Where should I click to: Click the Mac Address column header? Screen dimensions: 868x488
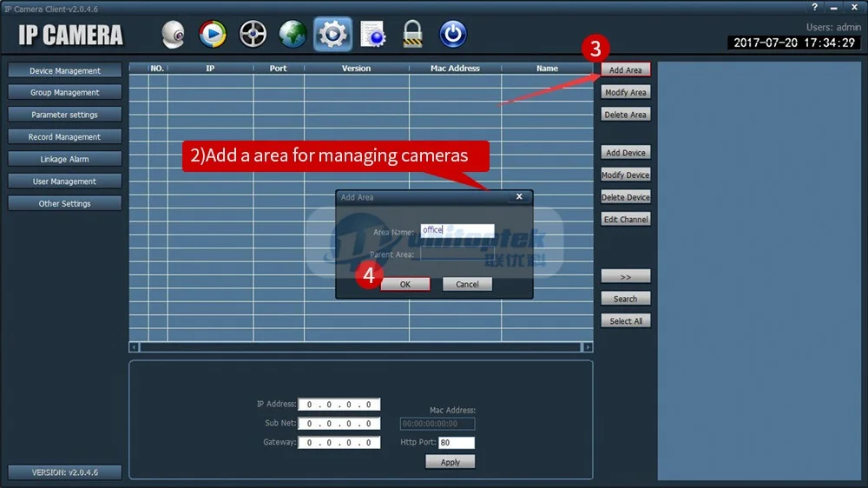click(455, 68)
